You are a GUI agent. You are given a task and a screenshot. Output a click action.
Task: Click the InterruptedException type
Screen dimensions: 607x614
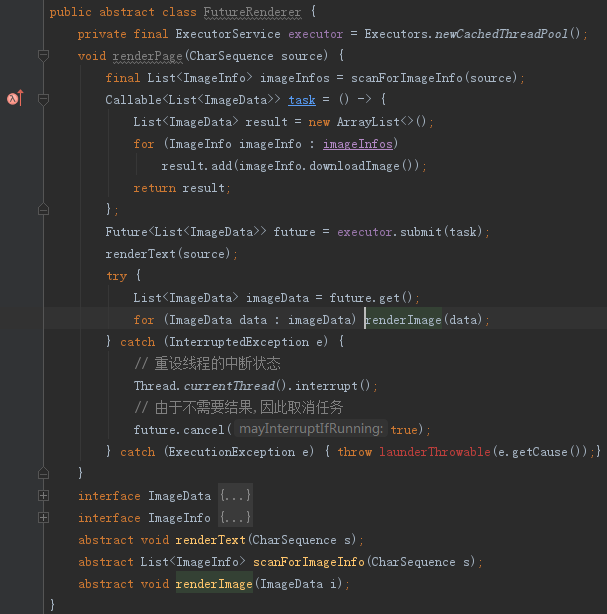point(239,342)
